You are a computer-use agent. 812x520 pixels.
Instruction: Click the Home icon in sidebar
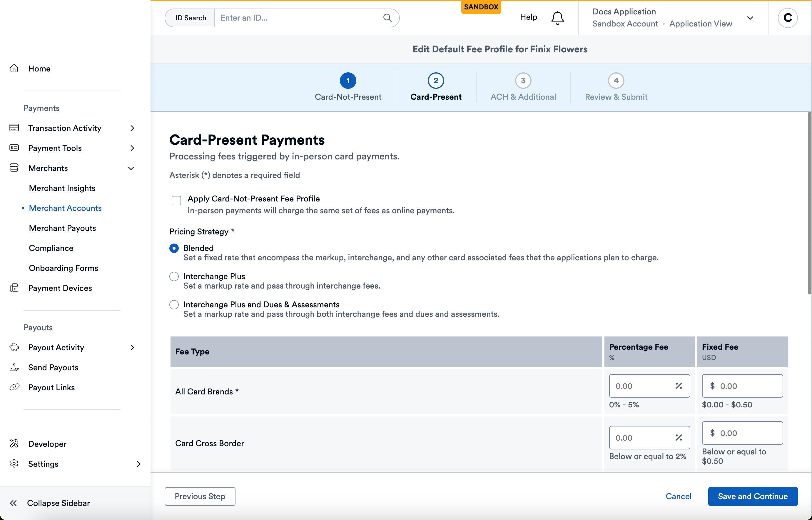click(x=14, y=68)
